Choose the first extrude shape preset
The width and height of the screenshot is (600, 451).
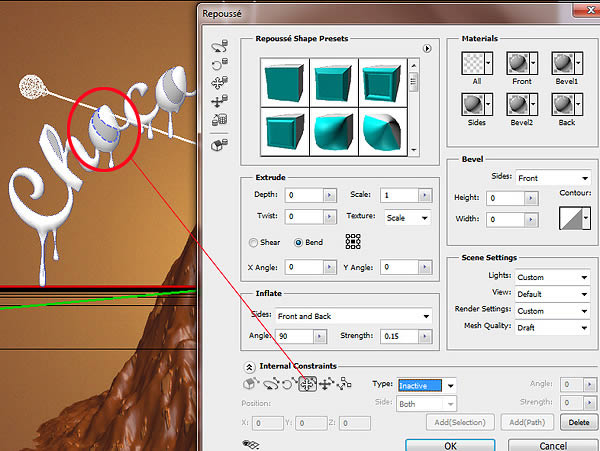coord(285,83)
